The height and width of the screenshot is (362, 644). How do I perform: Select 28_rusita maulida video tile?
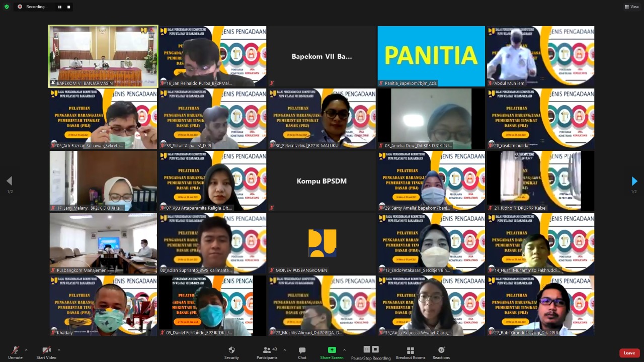click(x=540, y=119)
